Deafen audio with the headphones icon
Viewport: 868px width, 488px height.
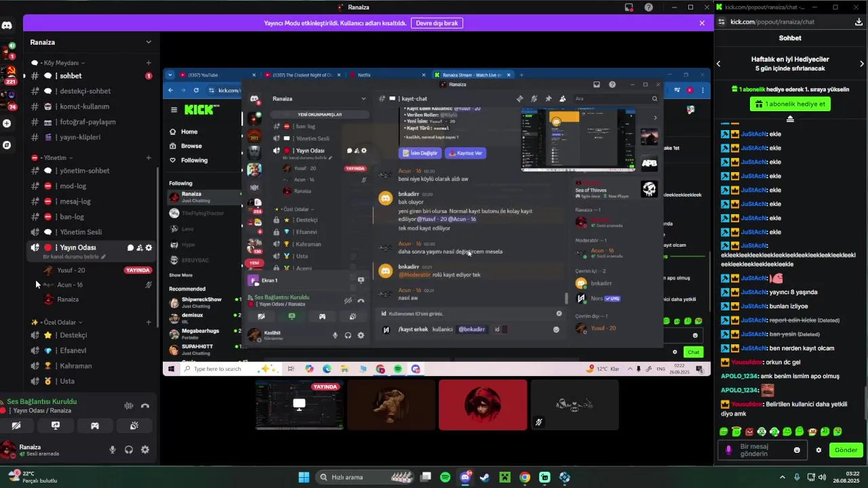pyautogui.click(x=129, y=449)
